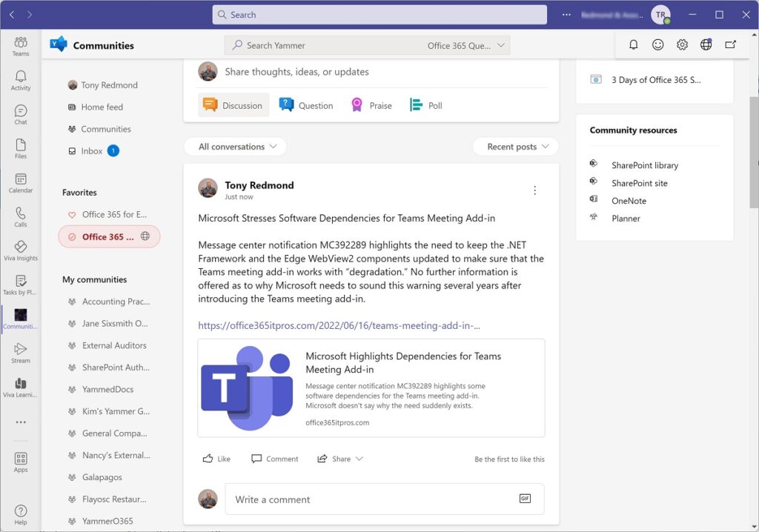Screen dimensions: 759x532
Task: Open Home feed in sidebar
Action: pos(96,107)
